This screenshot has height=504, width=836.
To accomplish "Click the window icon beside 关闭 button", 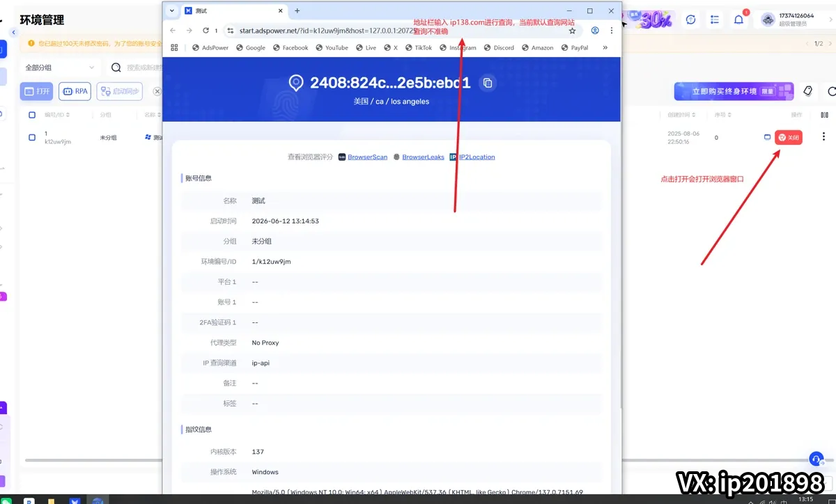I will point(767,137).
